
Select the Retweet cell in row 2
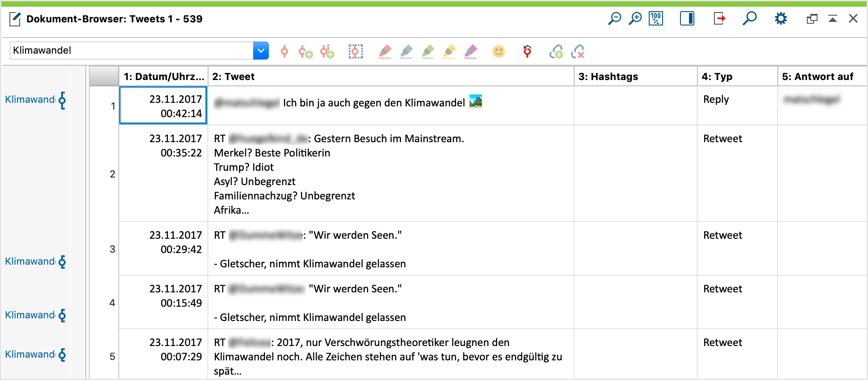click(737, 173)
